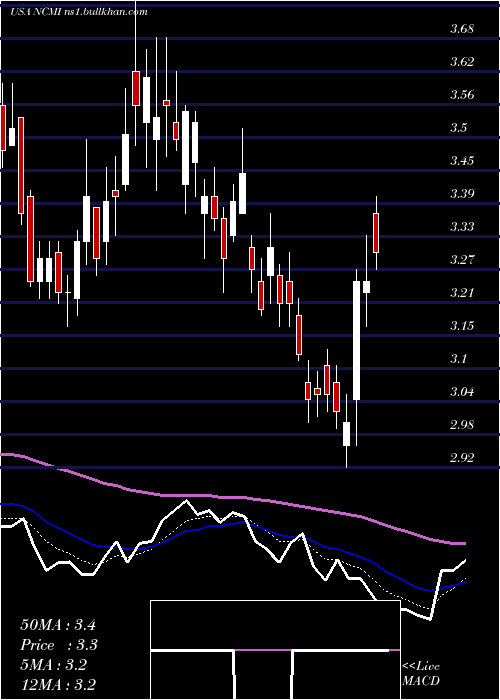The width and height of the screenshot is (500, 700).
Task: Click the 3.04 price axis label
Action: pyautogui.click(x=462, y=392)
